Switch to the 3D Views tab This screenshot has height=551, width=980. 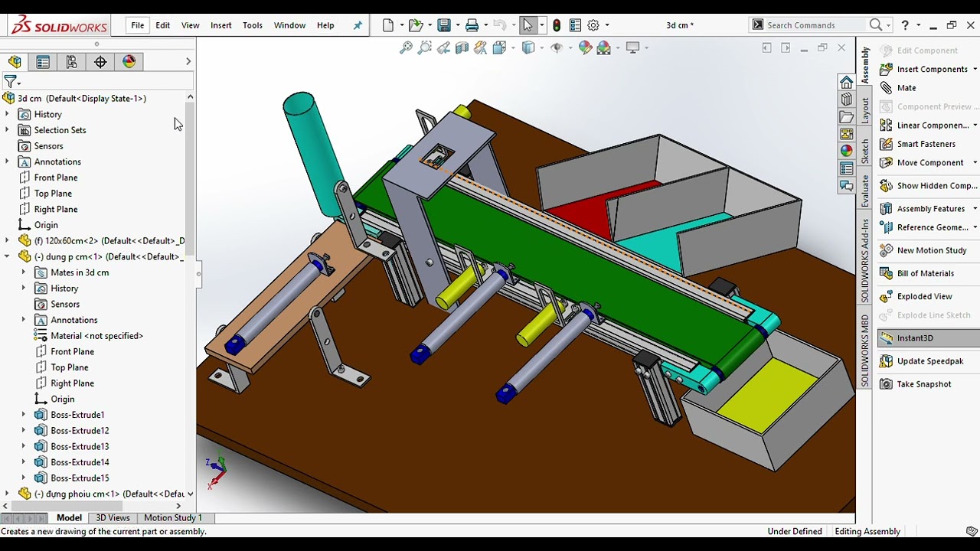[113, 518]
